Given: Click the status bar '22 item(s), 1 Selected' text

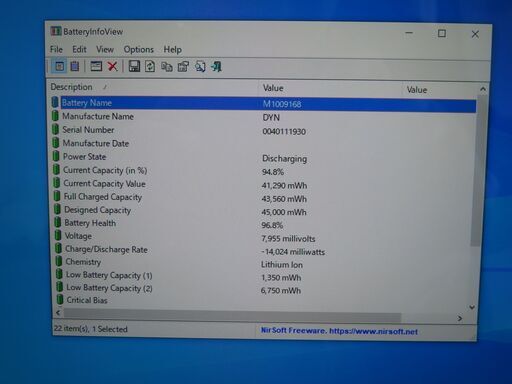Looking at the screenshot, I should pyautogui.click(x=91, y=329).
